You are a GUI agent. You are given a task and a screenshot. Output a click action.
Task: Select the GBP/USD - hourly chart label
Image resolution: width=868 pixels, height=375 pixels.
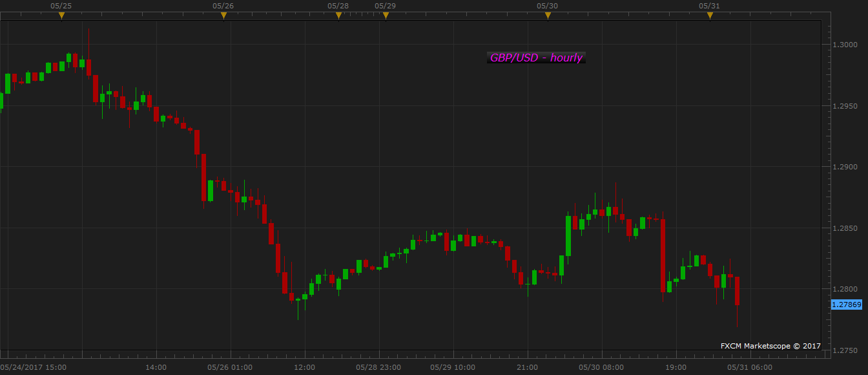pyautogui.click(x=536, y=58)
